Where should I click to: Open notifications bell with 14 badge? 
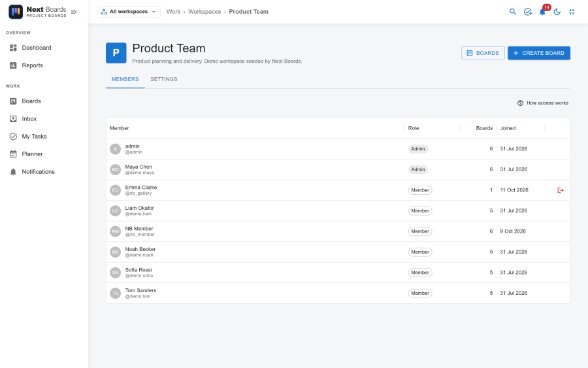click(543, 12)
